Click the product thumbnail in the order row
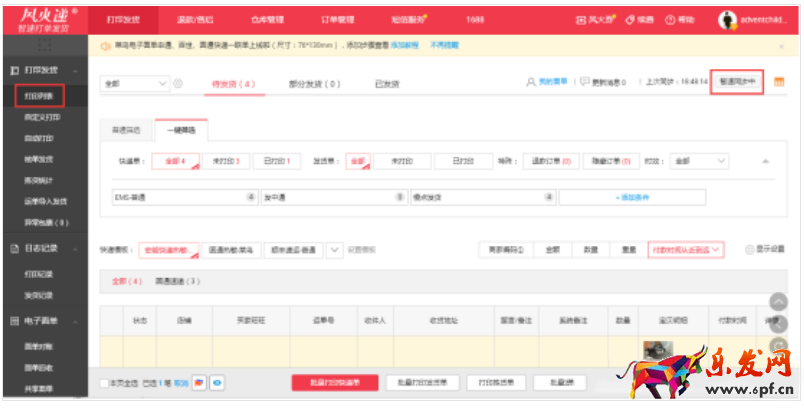Viewport: 804px width, 410px height. 657,352
